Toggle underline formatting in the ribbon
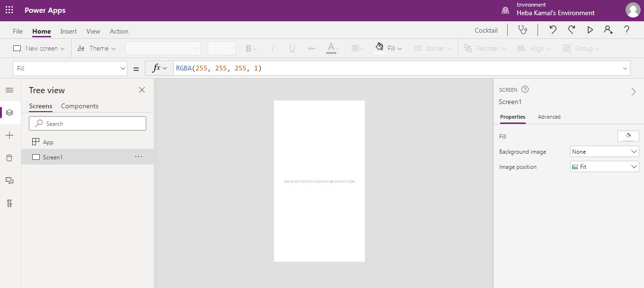Viewport: 644px width, 288px height. [x=292, y=48]
